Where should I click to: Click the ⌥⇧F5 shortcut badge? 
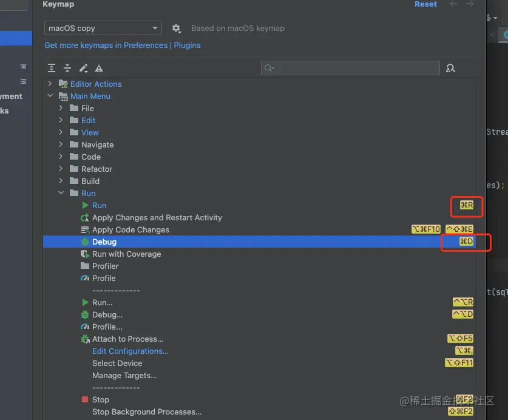(461, 339)
